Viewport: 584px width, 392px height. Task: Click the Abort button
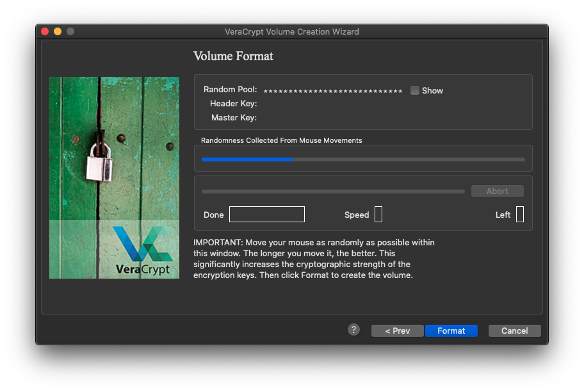[497, 191]
